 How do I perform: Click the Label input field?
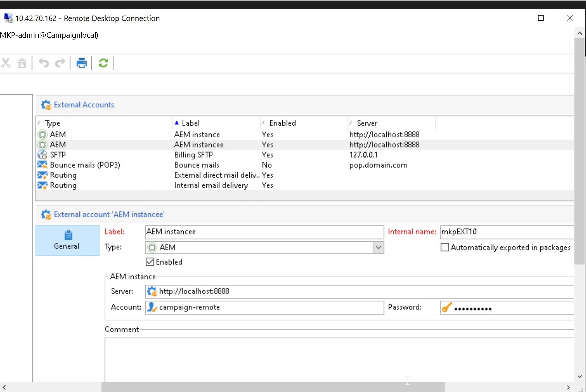coord(265,232)
